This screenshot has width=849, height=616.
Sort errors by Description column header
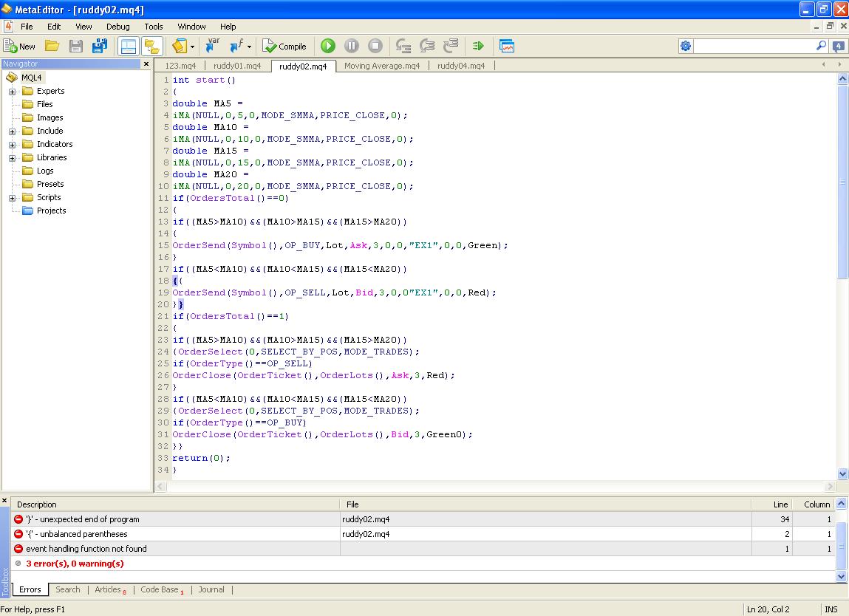tap(175, 504)
